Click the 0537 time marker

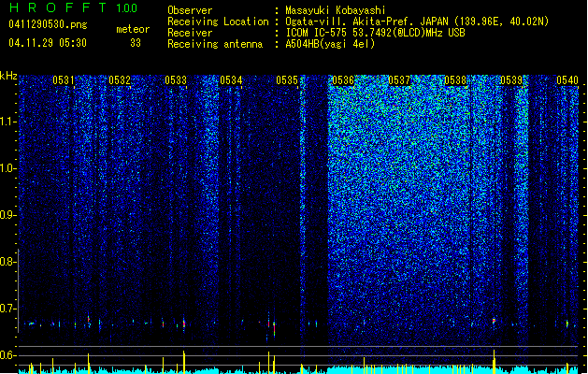(399, 79)
